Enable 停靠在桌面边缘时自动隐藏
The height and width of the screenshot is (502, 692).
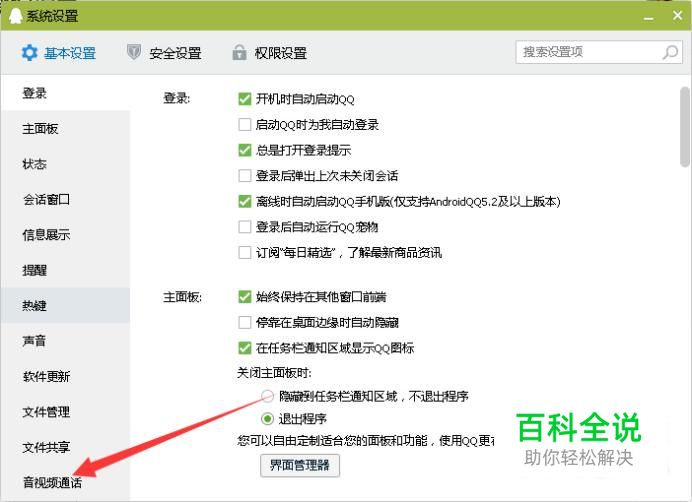[244, 322]
